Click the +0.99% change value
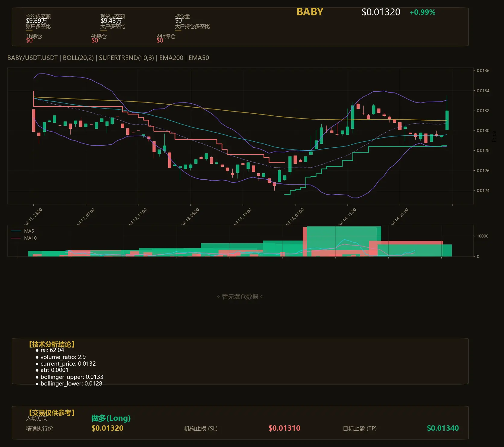Viewport: 504px width, 447px height. [x=422, y=12]
